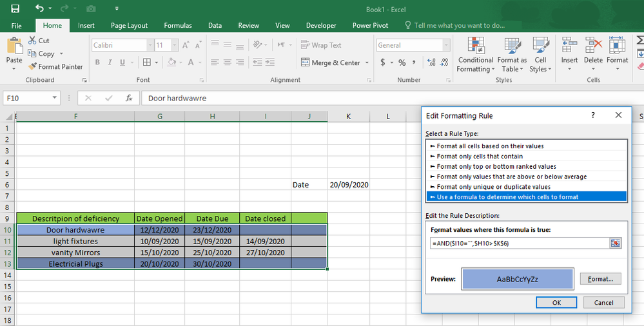Toggle Bold formatting
The height and width of the screenshot is (326, 644).
[x=98, y=62]
